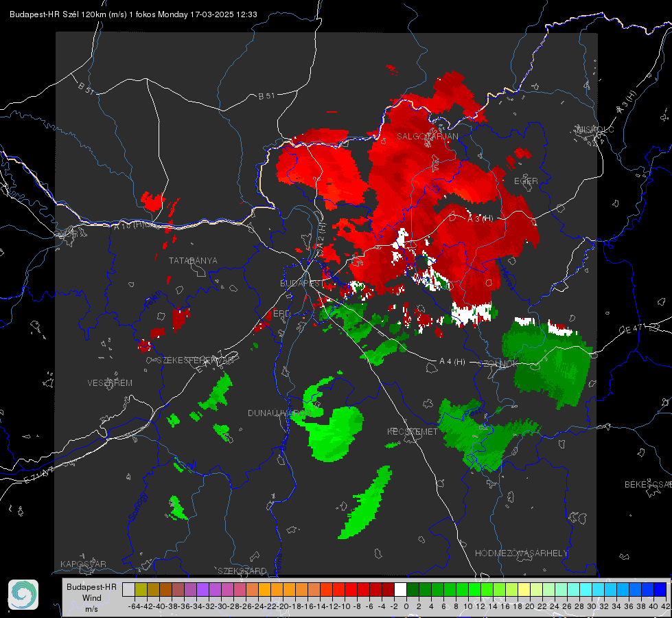Click the DUNAÚJVÁROS city label
Viewport: 672px width, 618px height.
279,413
